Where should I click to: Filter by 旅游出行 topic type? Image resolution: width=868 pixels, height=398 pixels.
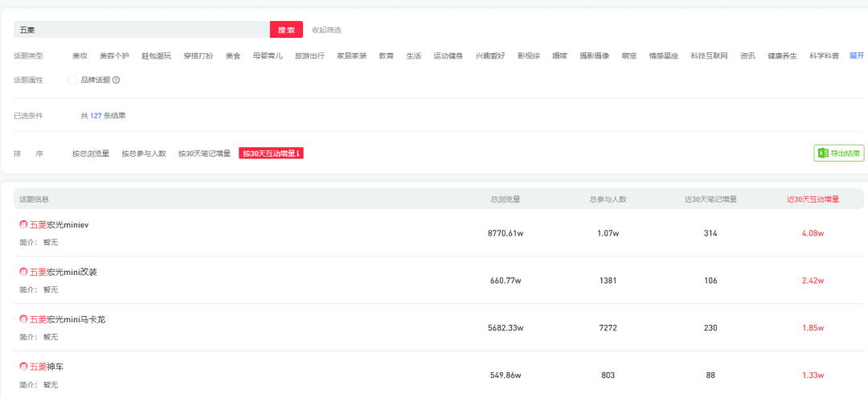pos(310,56)
